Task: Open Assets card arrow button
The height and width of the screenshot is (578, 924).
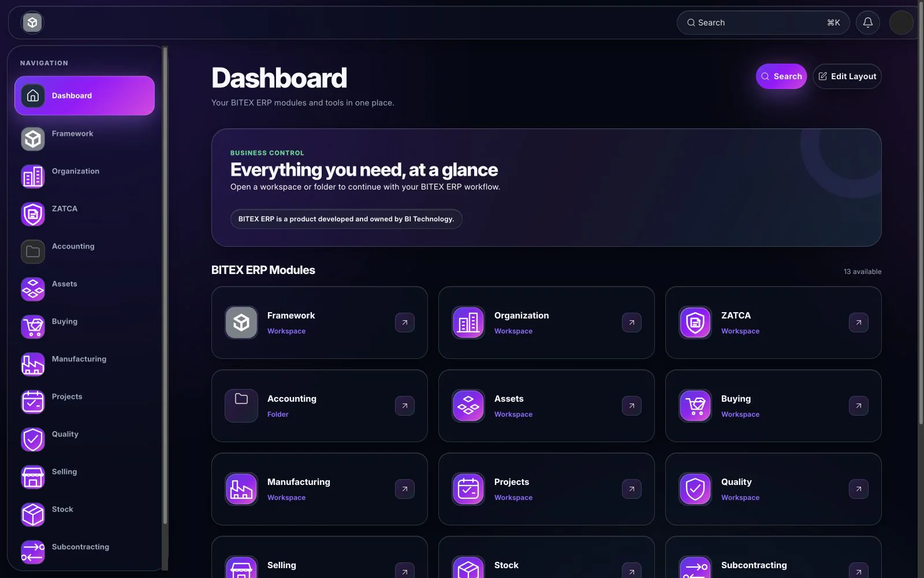Action: tap(632, 406)
